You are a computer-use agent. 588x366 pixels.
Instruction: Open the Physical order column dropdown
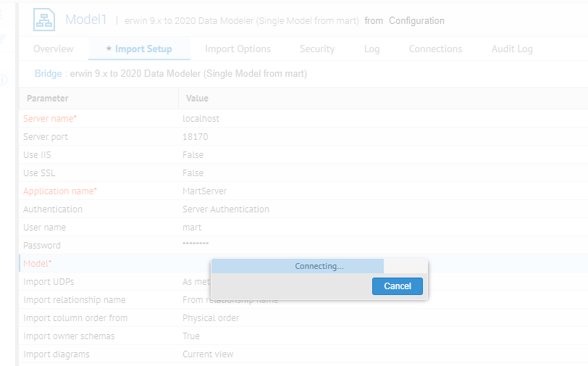(x=210, y=318)
